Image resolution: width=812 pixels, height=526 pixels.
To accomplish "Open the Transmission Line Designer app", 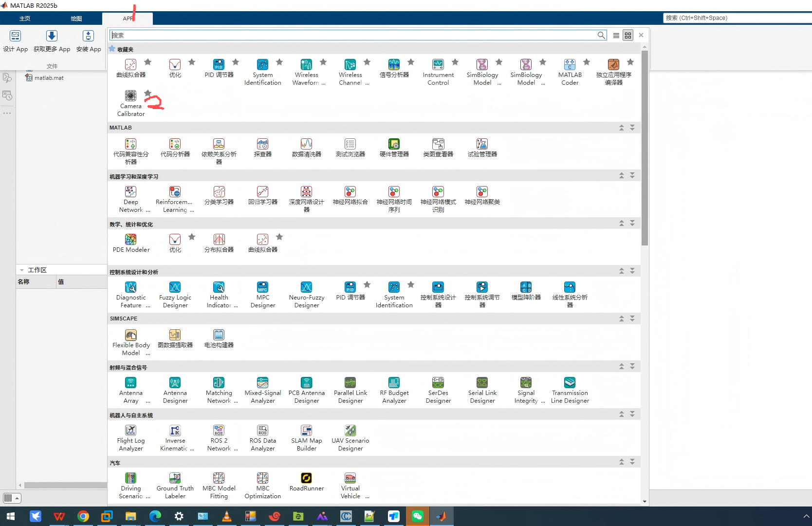I will (x=570, y=390).
